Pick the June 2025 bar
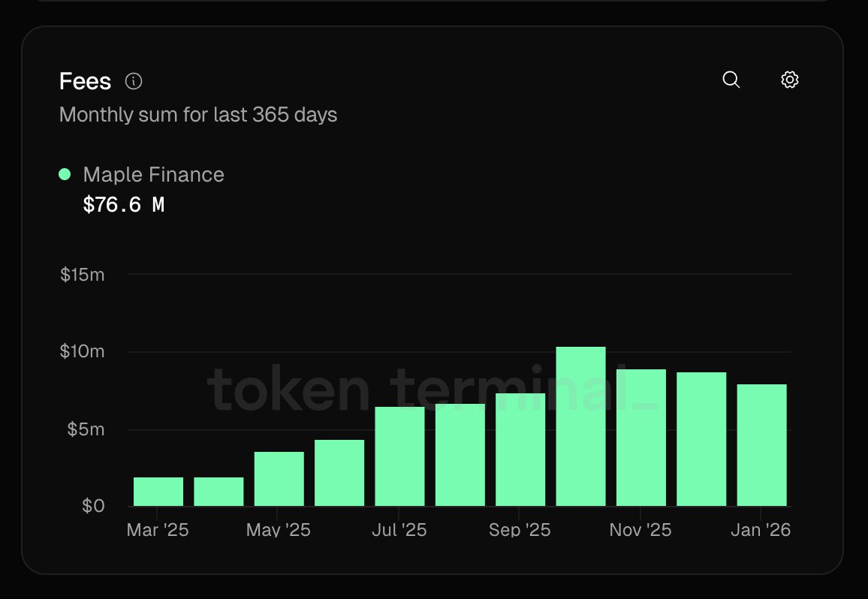The image size is (868, 599). [339, 473]
